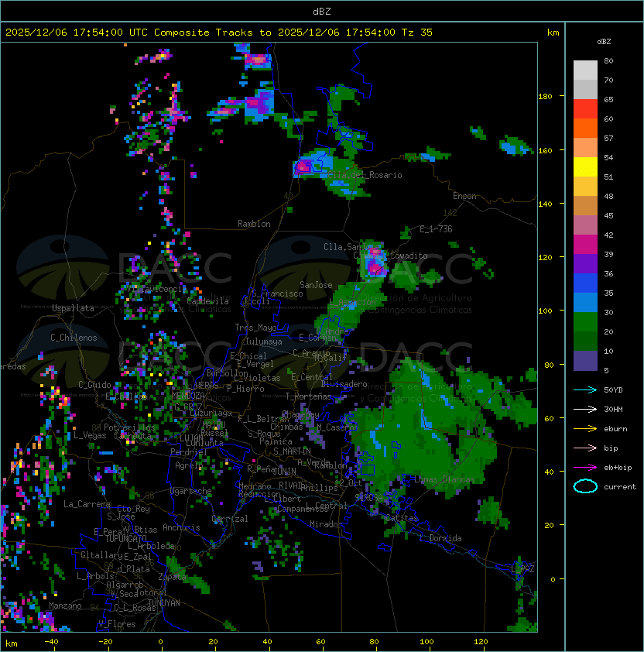The width and height of the screenshot is (644, 652).
Task: Click the S_MARTIN place label
Action: pos(292,451)
